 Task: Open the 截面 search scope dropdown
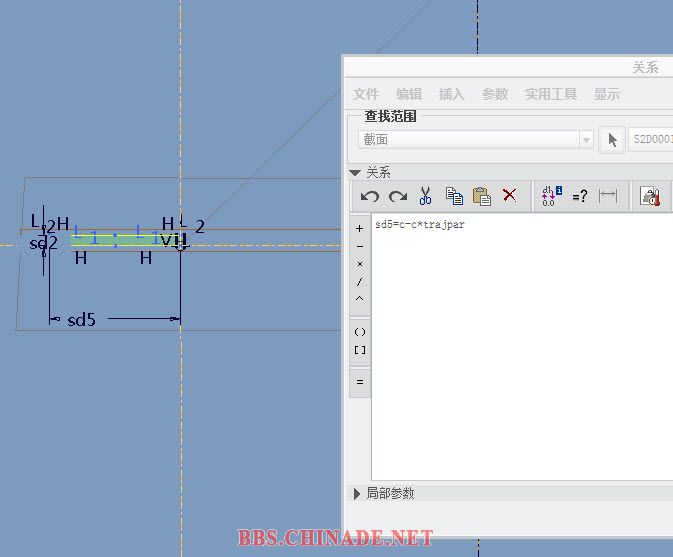tap(586, 140)
